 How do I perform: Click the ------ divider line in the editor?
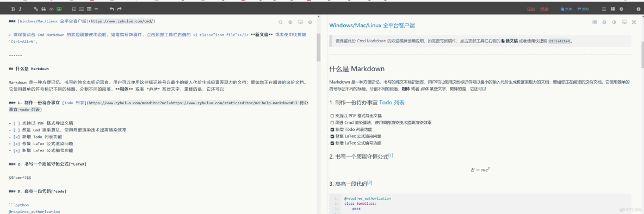click(x=15, y=55)
